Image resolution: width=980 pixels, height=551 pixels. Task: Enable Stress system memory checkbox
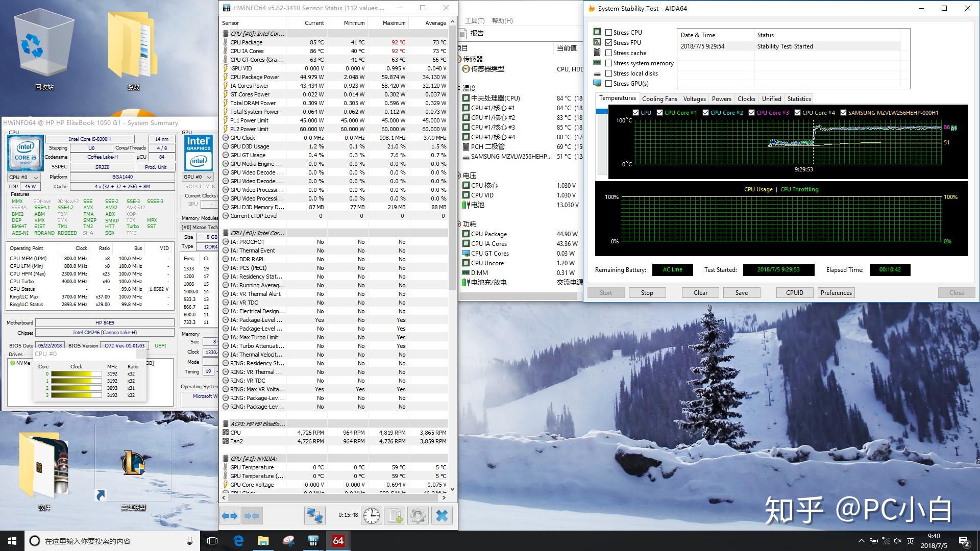pos(608,63)
